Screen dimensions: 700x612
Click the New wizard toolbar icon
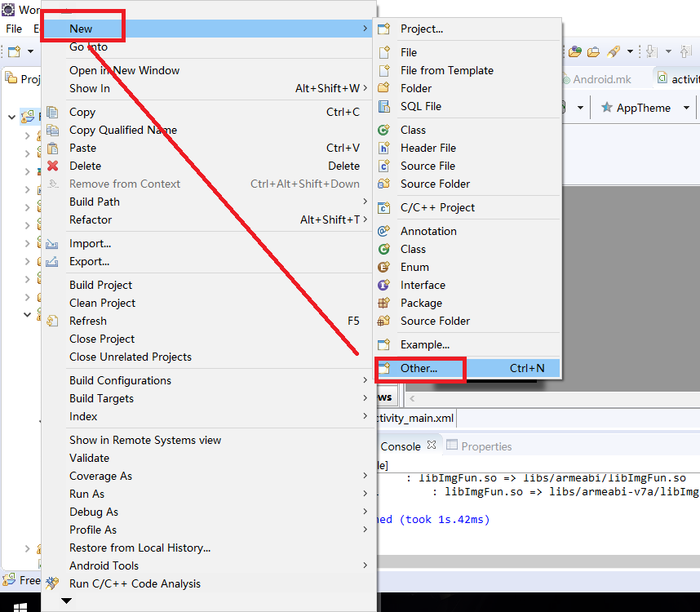pos(15,51)
